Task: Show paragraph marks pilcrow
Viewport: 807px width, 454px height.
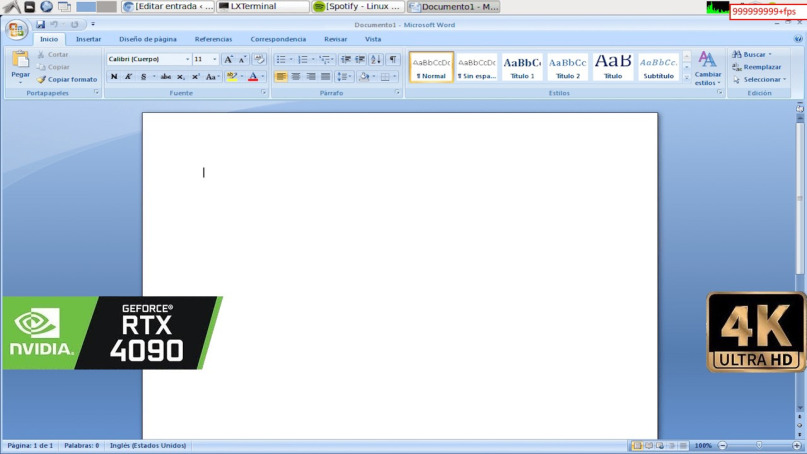Action: coord(393,60)
